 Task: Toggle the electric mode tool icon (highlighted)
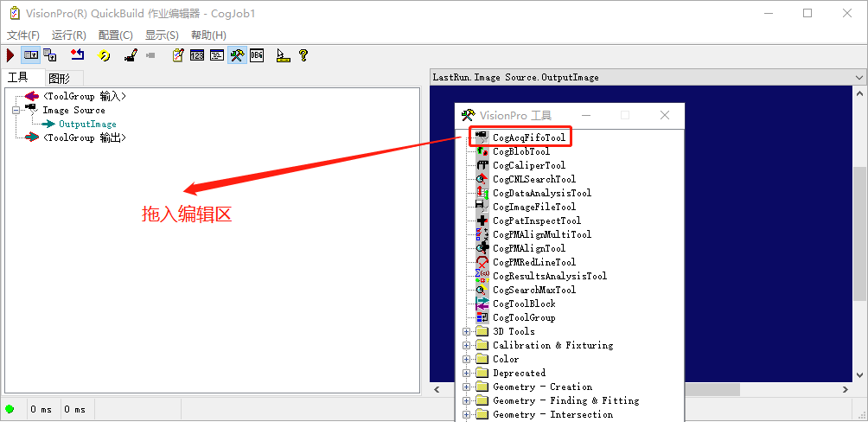tap(30, 55)
